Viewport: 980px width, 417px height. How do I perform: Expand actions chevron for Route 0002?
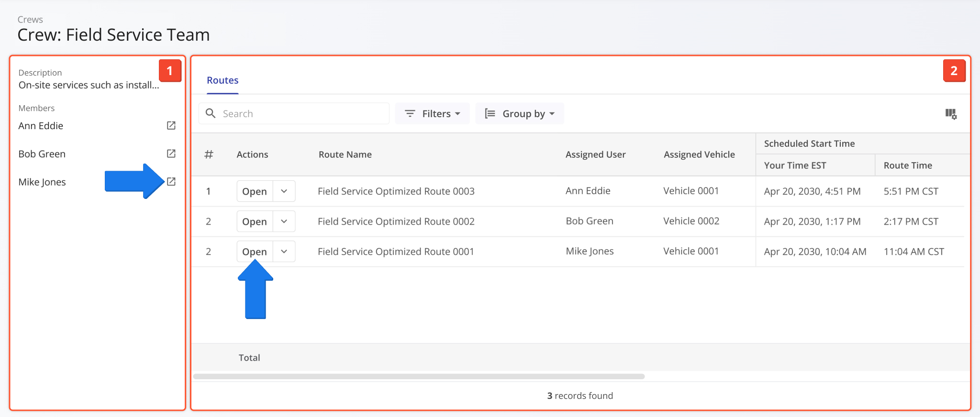(x=284, y=221)
